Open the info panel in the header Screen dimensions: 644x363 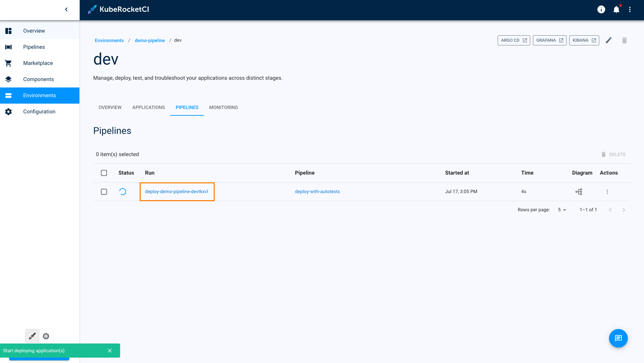click(x=601, y=9)
